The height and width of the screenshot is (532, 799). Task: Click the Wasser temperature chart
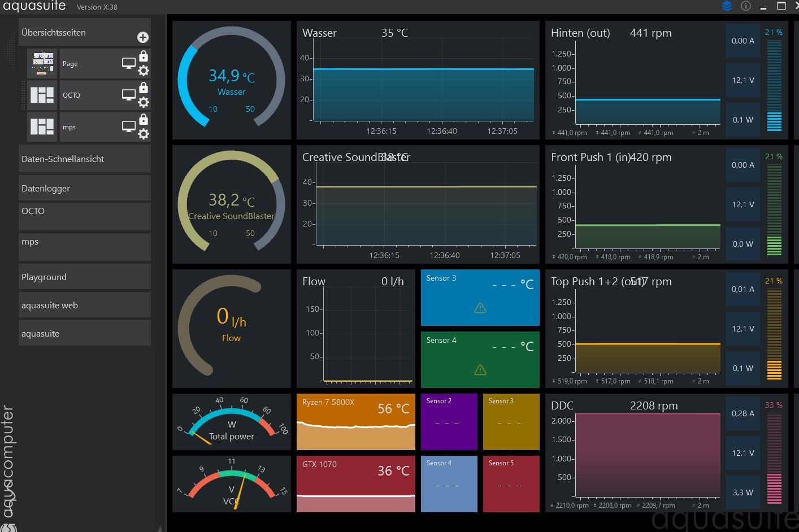tap(418, 80)
